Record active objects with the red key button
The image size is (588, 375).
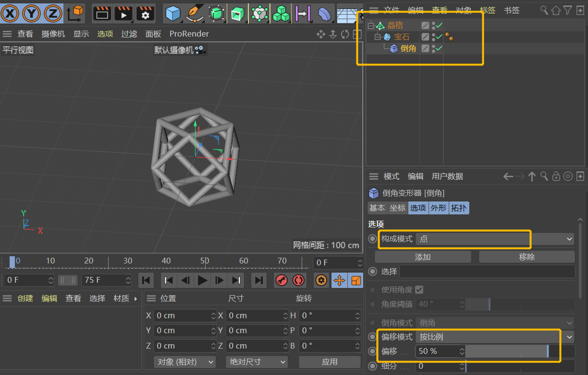pos(282,280)
